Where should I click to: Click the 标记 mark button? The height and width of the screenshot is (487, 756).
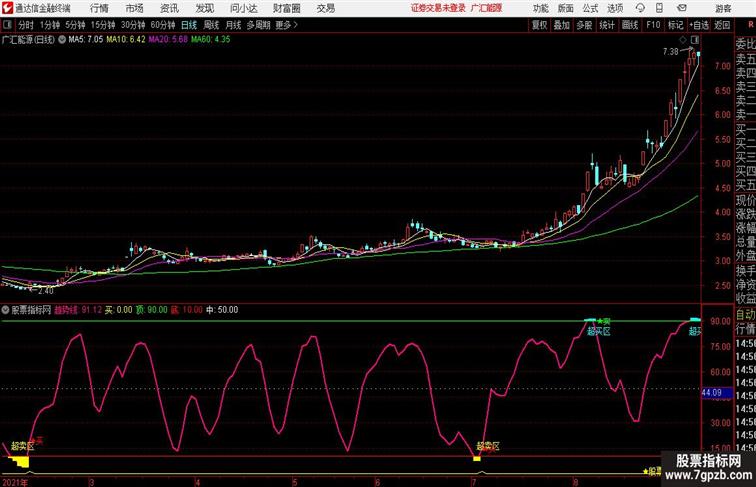(x=675, y=25)
